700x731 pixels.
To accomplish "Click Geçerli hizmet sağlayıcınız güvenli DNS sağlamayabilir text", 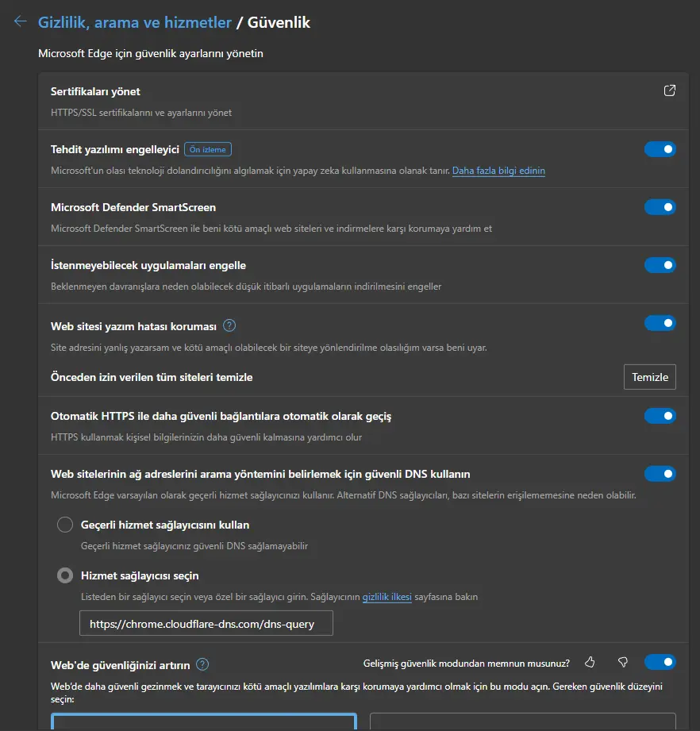I will point(194,546).
